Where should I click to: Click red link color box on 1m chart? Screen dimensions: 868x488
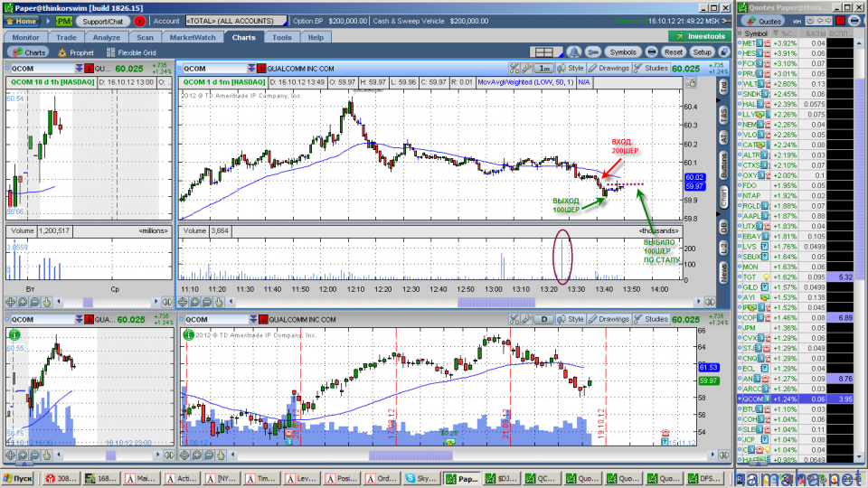pyautogui.click(x=261, y=69)
